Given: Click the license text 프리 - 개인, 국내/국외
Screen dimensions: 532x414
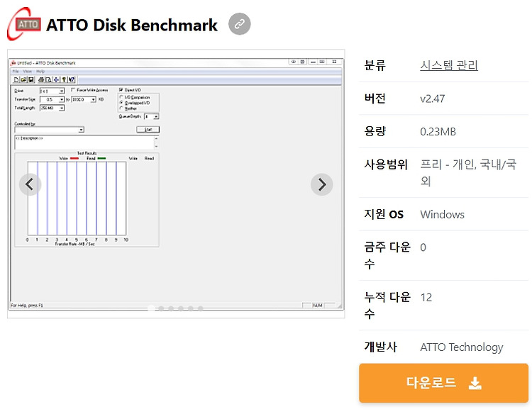Looking at the screenshot, I should (x=468, y=172).
